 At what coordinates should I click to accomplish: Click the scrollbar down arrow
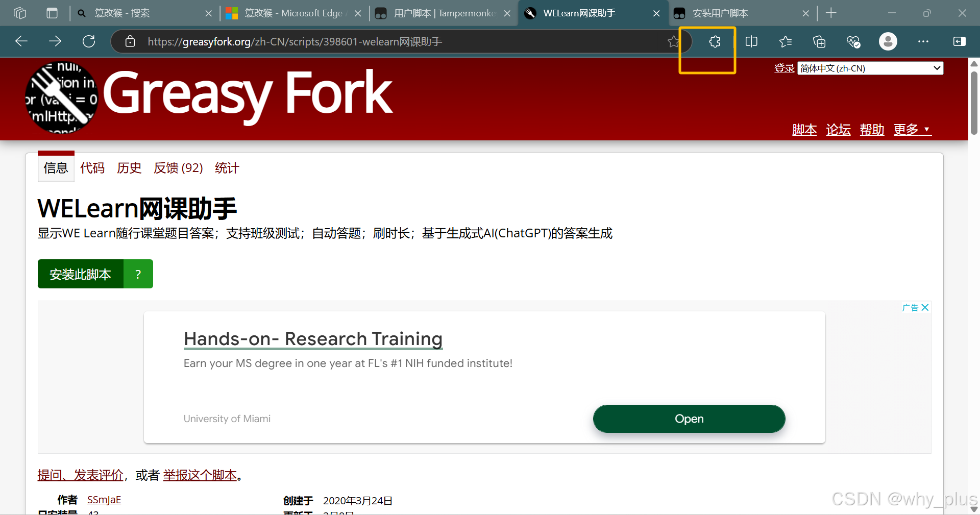(x=974, y=509)
